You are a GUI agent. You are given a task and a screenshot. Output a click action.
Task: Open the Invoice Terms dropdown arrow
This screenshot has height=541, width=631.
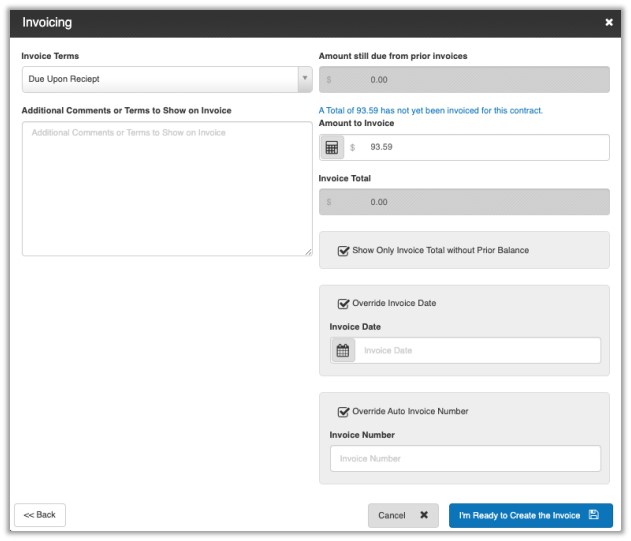304,79
